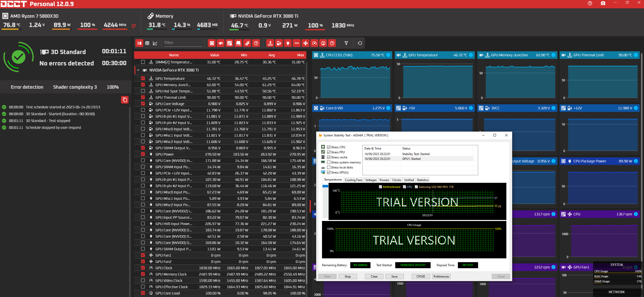The width and height of the screenshot is (644, 297).
Task: Uncheck Stress GPU(s) in AIDA64
Action: 329,172
